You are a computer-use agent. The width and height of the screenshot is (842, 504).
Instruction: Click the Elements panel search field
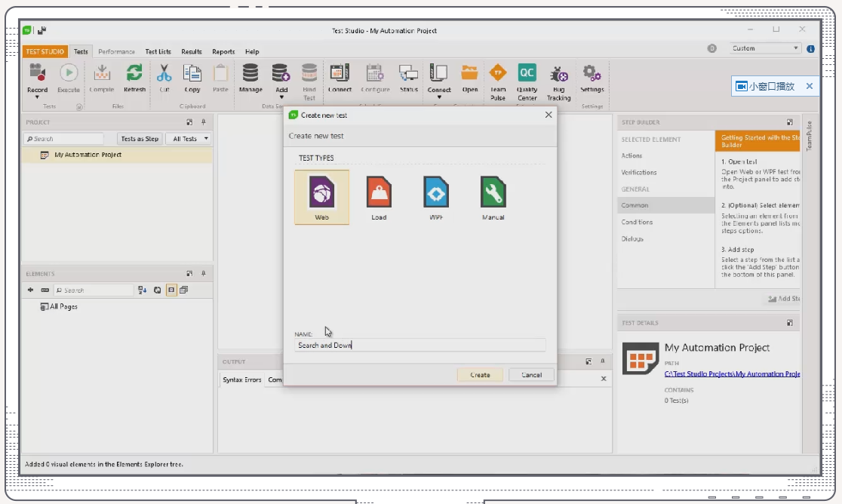click(94, 290)
